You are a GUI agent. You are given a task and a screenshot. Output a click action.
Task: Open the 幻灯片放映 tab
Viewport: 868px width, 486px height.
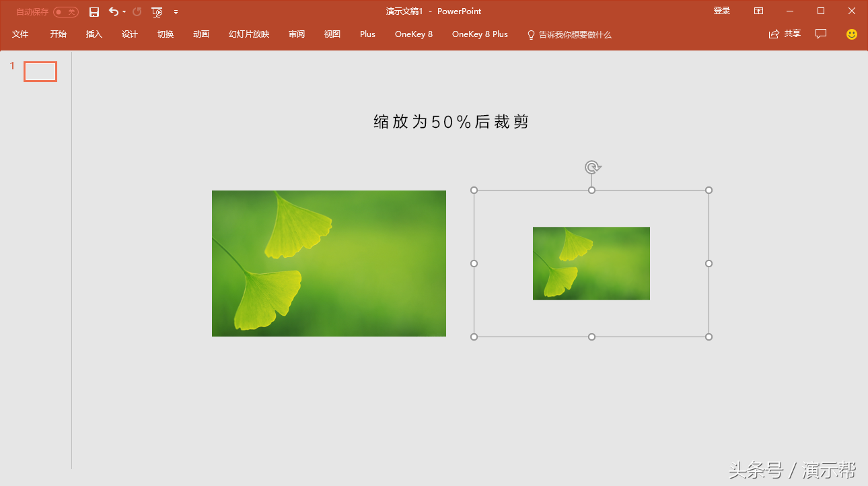(249, 34)
